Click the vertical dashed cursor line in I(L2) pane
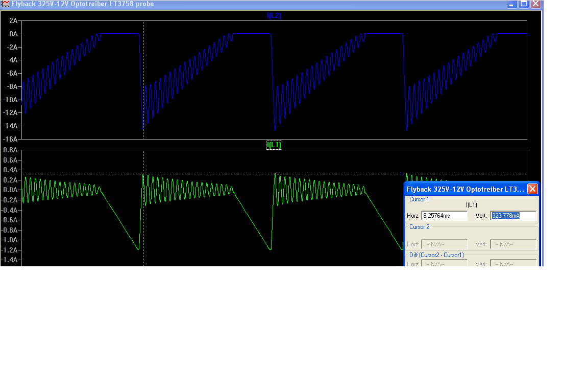The height and width of the screenshot is (368, 588). [143, 77]
